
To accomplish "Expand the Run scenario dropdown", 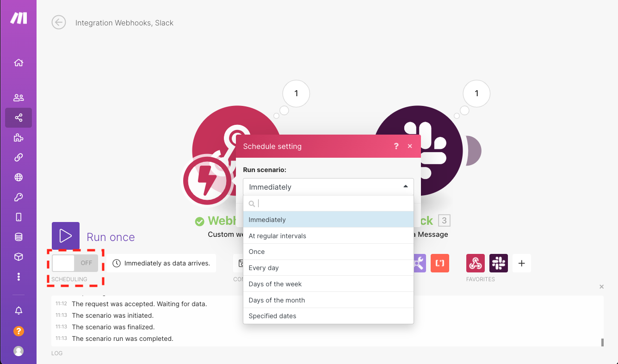I will tap(328, 187).
